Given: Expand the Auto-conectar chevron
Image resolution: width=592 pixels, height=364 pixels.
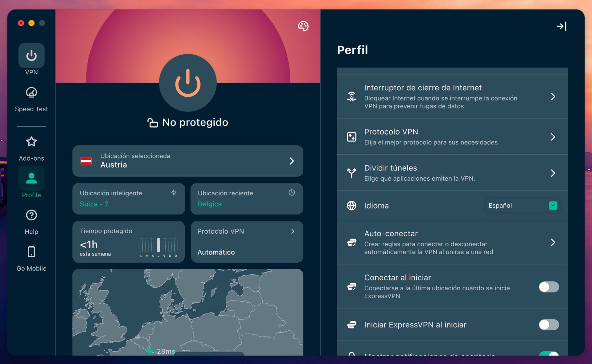Looking at the screenshot, I should [x=553, y=243].
